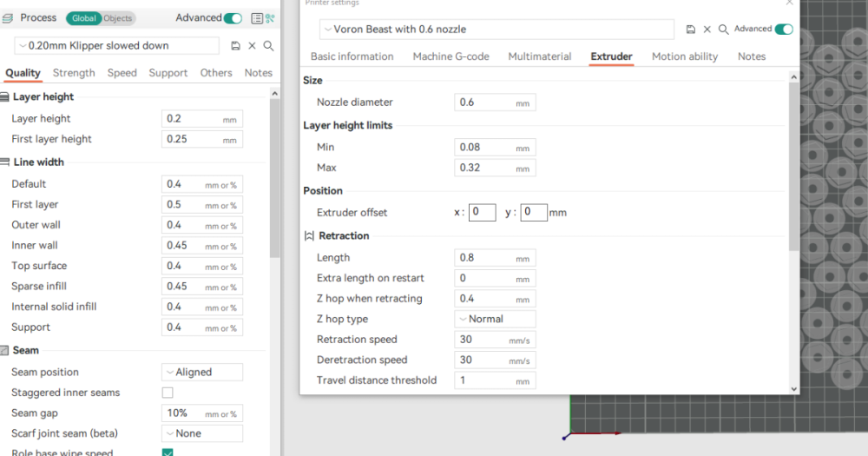Open the Basic information tab
Screen dimensions: 868x456
click(x=352, y=56)
